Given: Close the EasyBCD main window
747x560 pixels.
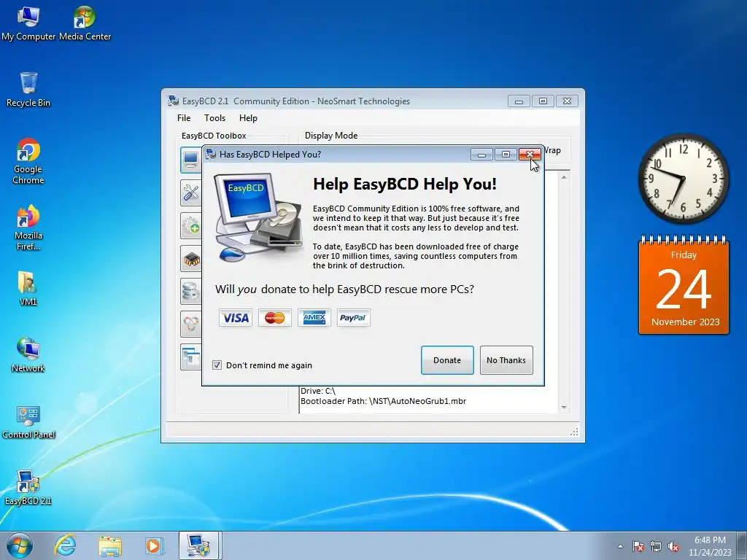Looking at the screenshot, I should (567, 101).
